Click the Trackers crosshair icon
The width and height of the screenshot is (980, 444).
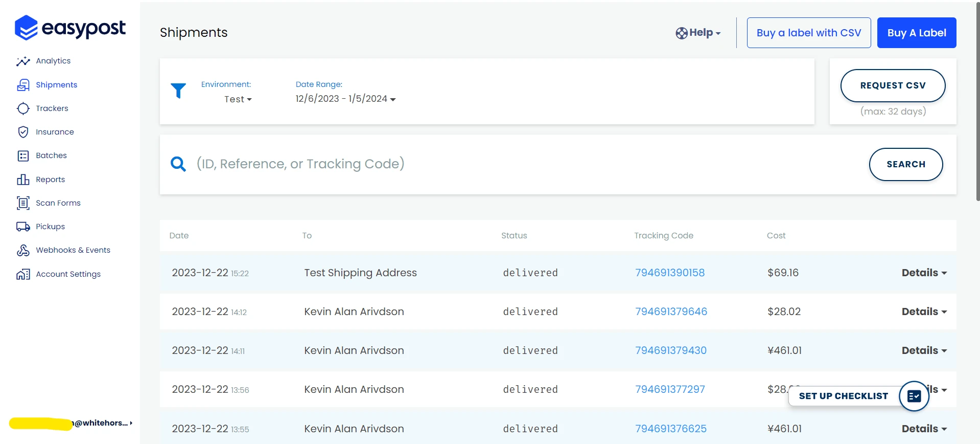click(23, 108)
